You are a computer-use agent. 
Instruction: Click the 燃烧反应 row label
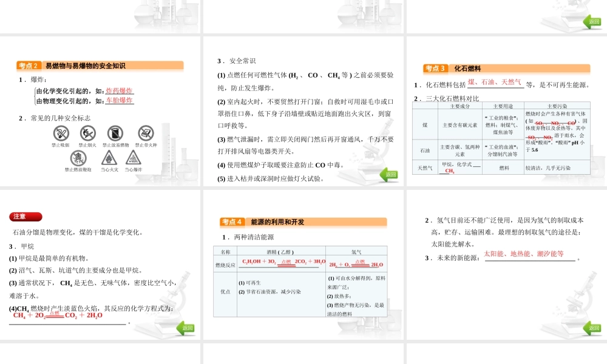pos(225,265)
